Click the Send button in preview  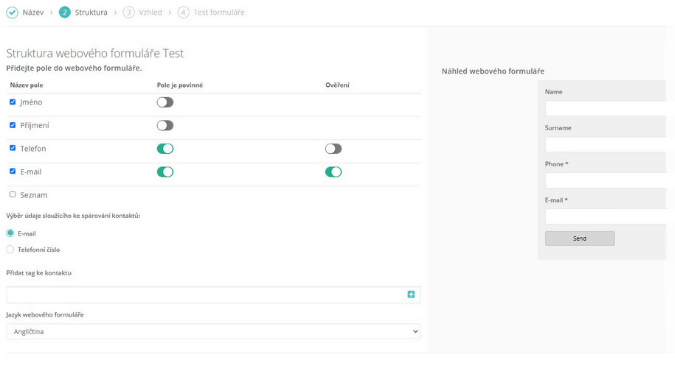click(579, 239)
